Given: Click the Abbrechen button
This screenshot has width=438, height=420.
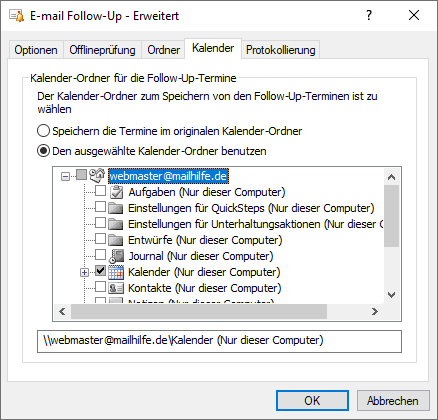Looking at the screenshot, I should [393, 400].
